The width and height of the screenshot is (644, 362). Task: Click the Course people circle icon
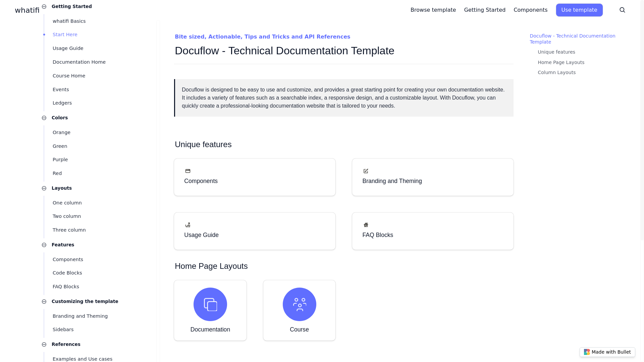pos(300,304)
